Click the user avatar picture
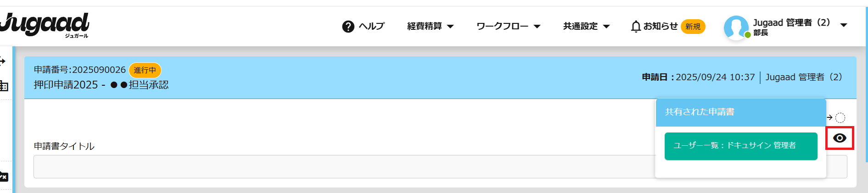The image size is (868, 193). tap(736, 28)
